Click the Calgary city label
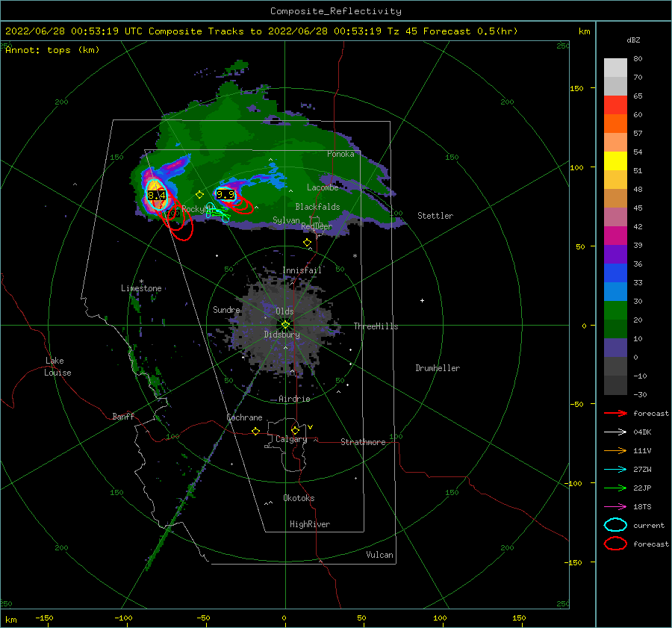This screenshot has width=672, height=628. point(291,439)
